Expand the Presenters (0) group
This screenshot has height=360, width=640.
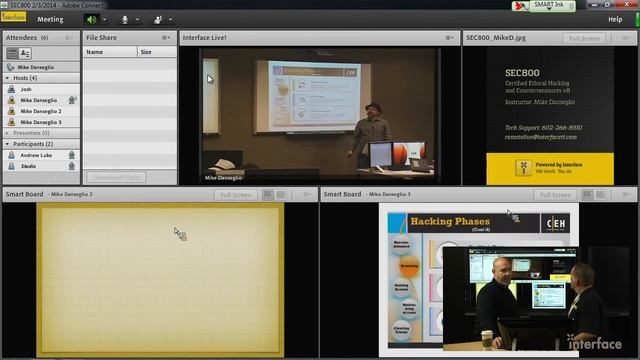[x=7, y=133]
